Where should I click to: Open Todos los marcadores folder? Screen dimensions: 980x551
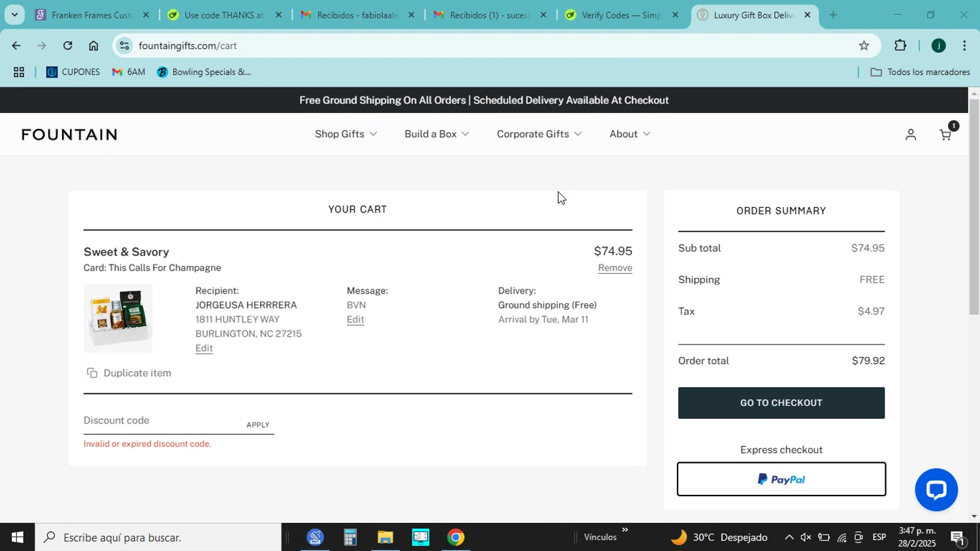point(921,73)
